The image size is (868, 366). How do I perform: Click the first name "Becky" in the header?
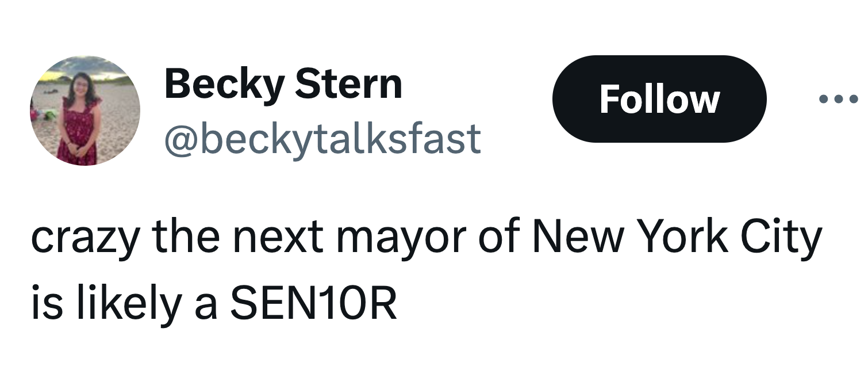click(224, 85)
